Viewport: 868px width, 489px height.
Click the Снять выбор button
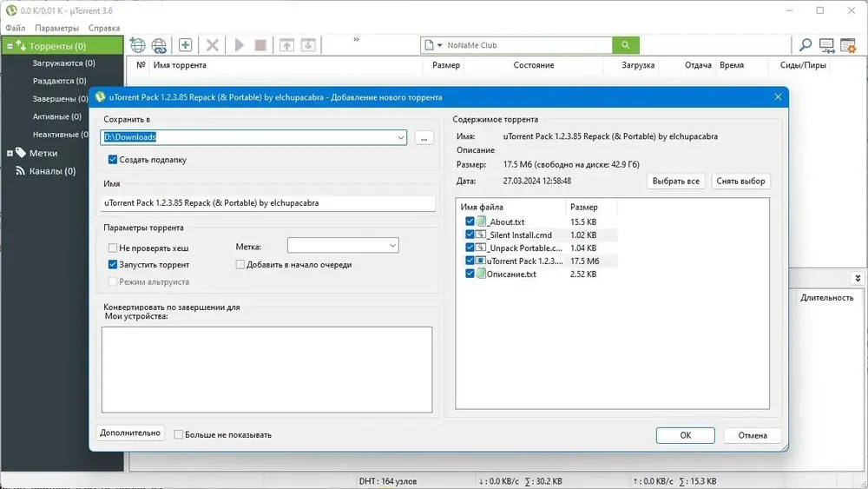[740, 181]
